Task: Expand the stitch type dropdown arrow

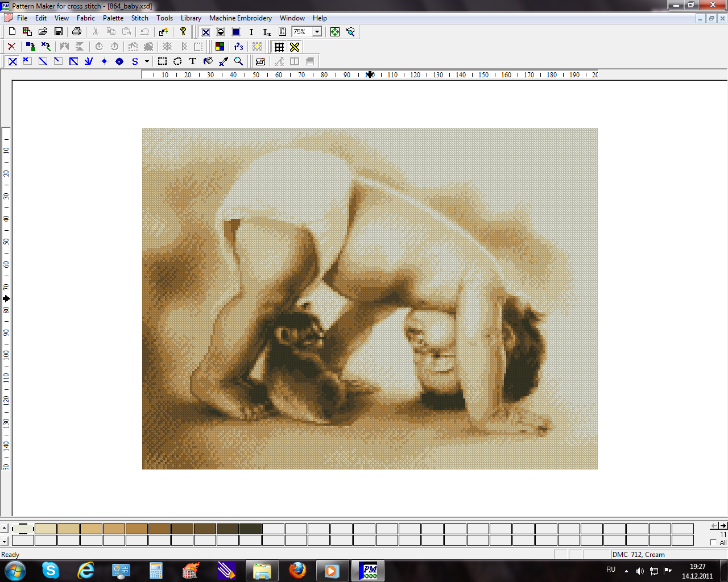Action: tap(147, 61)
